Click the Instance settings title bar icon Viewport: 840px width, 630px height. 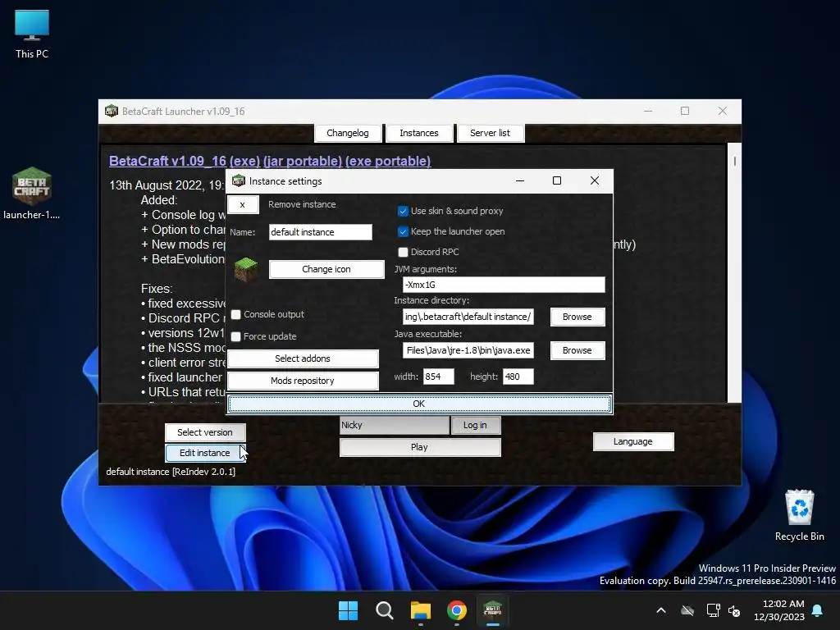[x=239, y=181]
